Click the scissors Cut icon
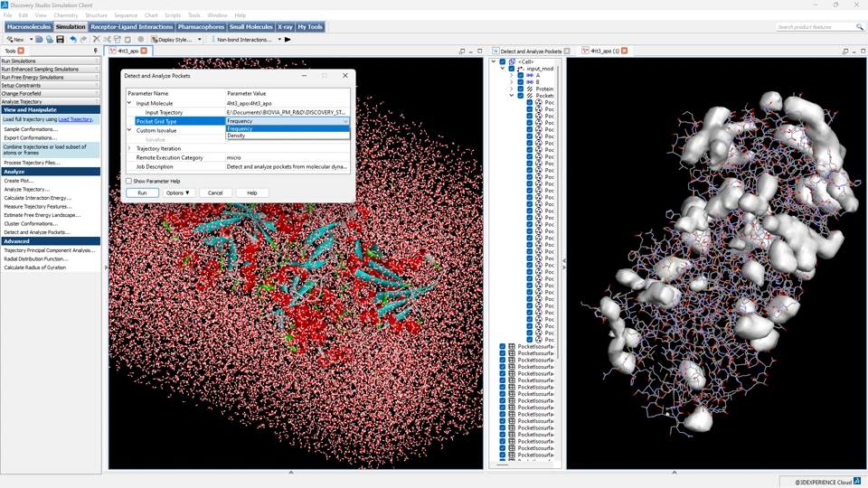The height and width of the screenshot is (488, 868). (x=107, y=39)
